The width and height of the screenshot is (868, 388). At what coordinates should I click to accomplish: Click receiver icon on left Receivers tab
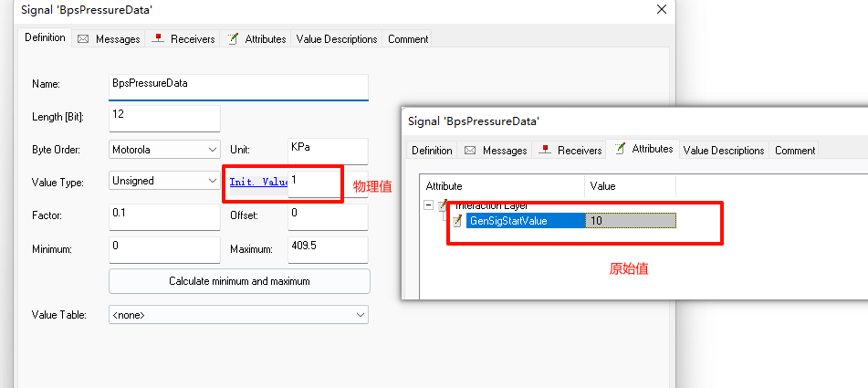[x=158, y=38]
